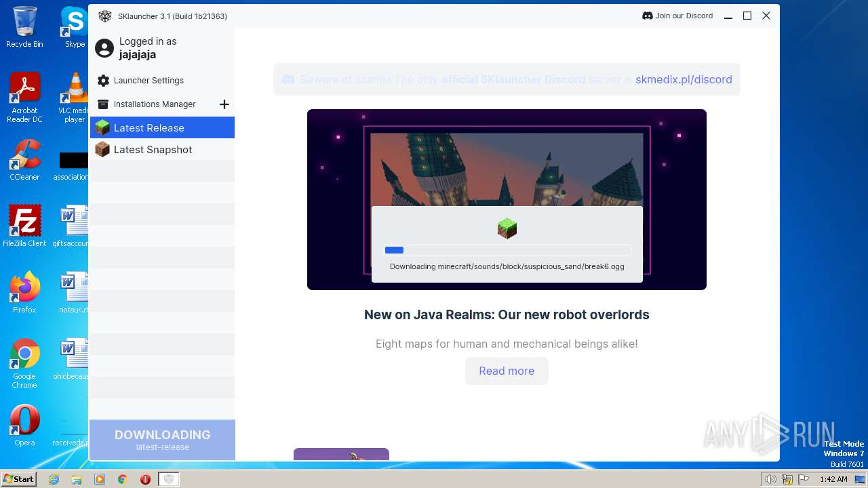
Task: Click the Join our Discord button
Action: (677, 16)
